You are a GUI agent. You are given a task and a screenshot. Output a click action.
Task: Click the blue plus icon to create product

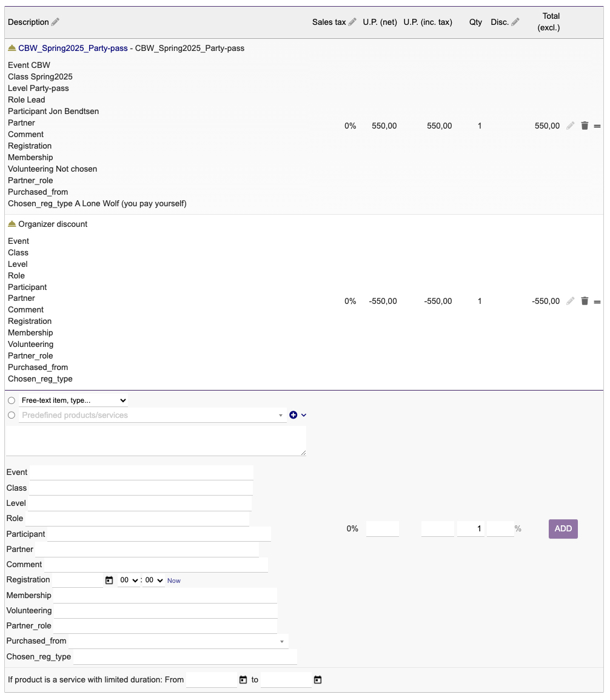point(293,415)
